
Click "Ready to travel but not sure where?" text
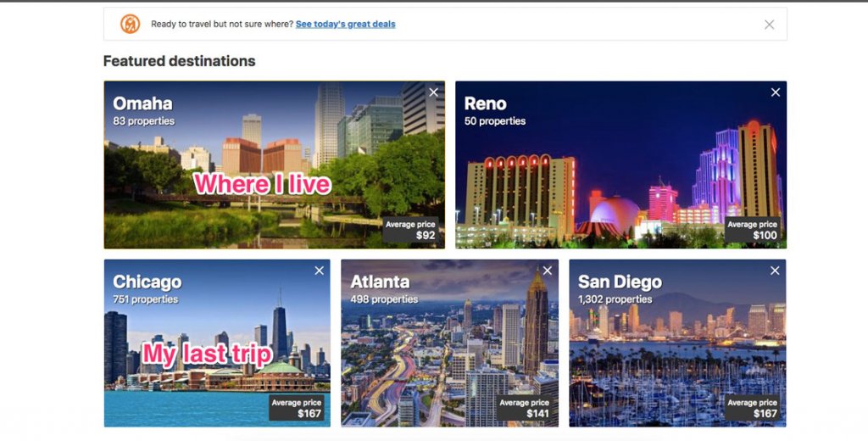tap(222, 24)
